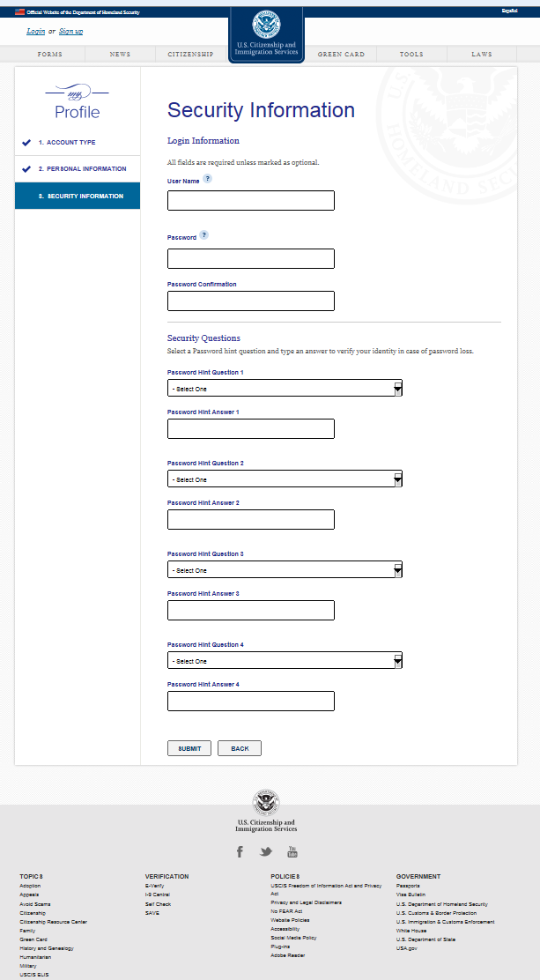Open the USCIS Facebook page icon

tap(240, 851)
